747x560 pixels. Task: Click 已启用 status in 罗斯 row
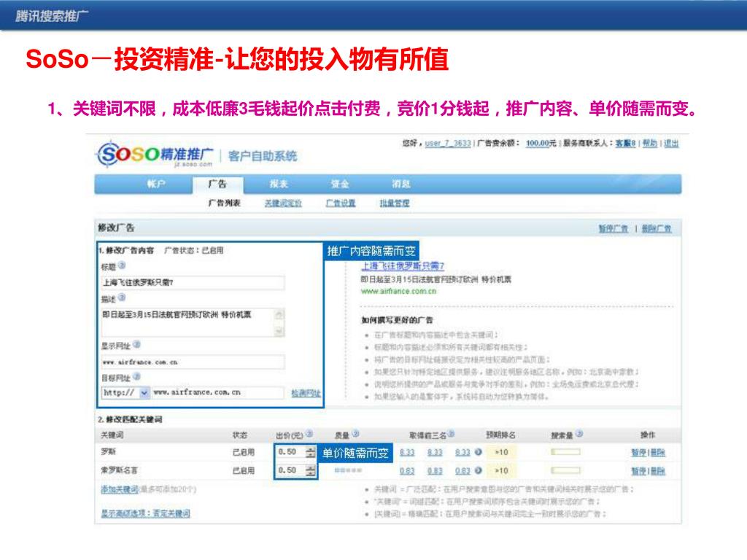point(244,452)
